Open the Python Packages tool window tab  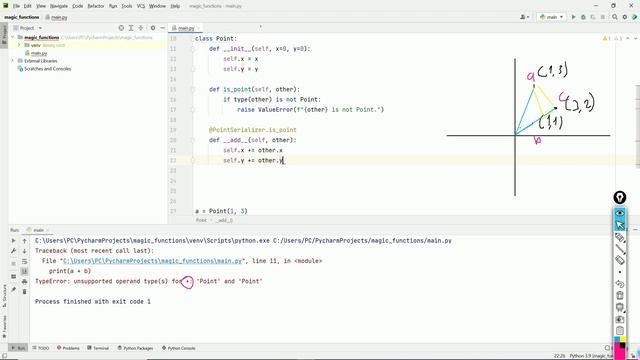135,348
